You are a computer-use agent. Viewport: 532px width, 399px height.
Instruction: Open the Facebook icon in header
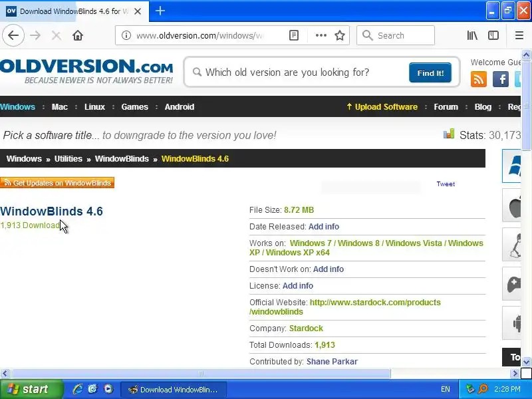[x=501, y=79]
